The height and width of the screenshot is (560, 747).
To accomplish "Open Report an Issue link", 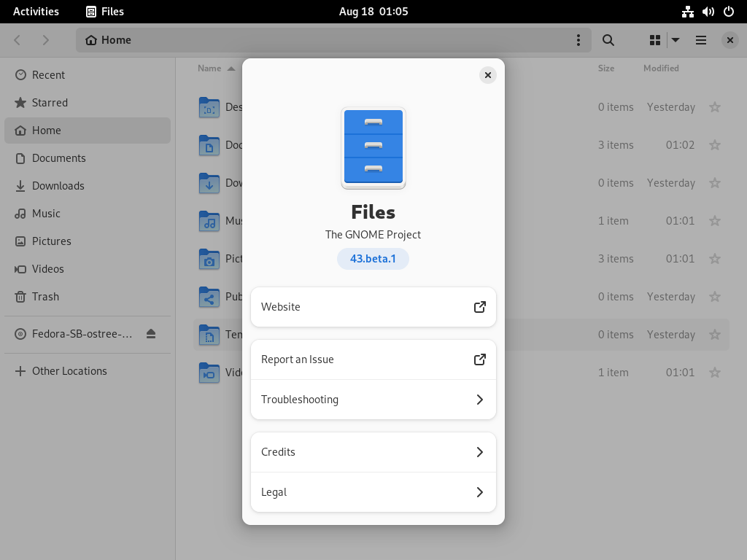I will point(373,359).
